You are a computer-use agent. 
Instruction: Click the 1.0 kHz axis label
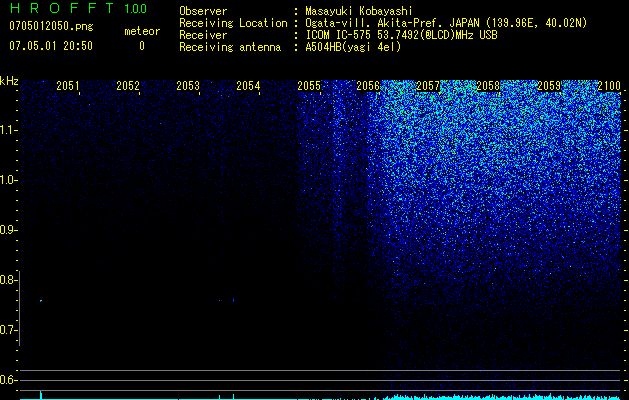point(8,180)
